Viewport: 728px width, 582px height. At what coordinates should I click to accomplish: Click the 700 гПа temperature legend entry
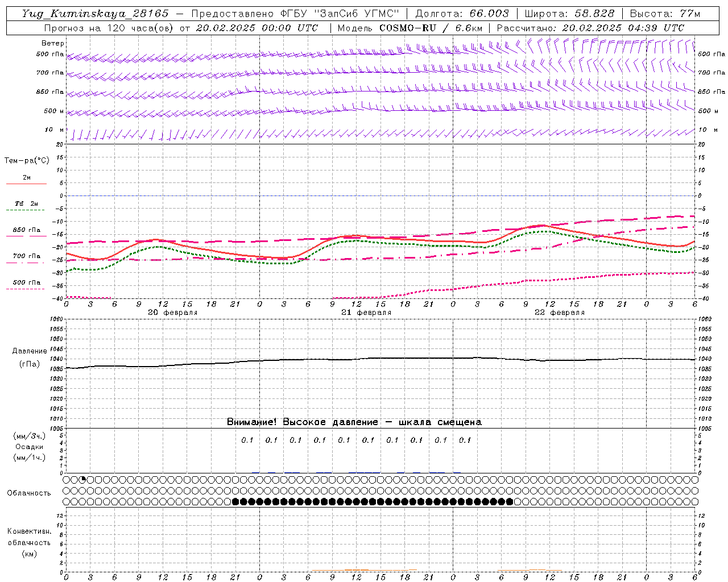coord(27,256)
